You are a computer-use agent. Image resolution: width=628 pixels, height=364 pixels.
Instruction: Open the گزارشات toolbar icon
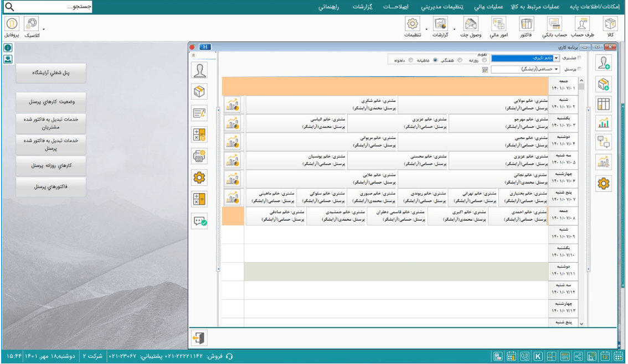pyautogui.click(x=441, y=24)
